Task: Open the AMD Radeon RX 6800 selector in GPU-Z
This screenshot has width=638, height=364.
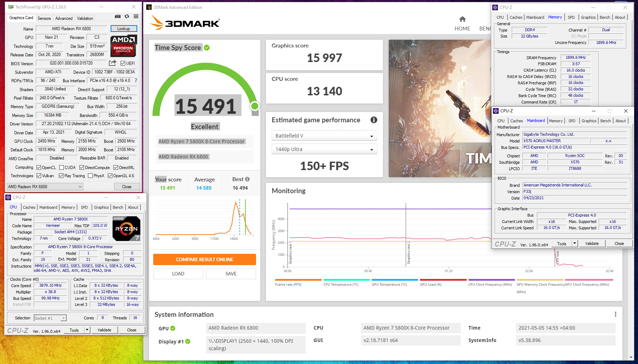Action: pyautogui.click(x=45, y=187)
